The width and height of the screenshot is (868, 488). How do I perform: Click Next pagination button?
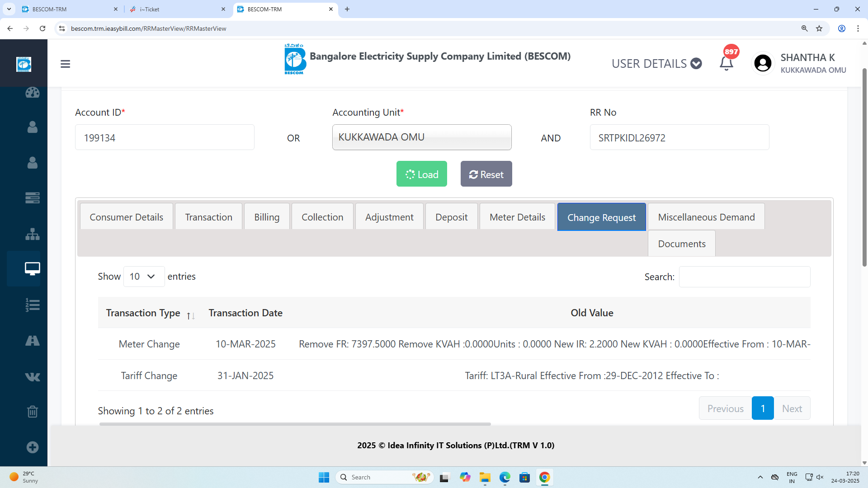(792, 408)
